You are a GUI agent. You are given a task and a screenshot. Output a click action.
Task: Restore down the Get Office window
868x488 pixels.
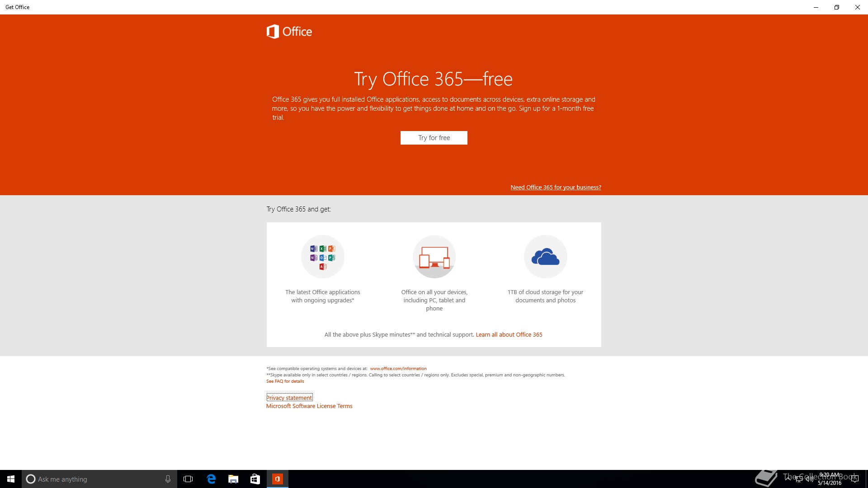point(837,7)
